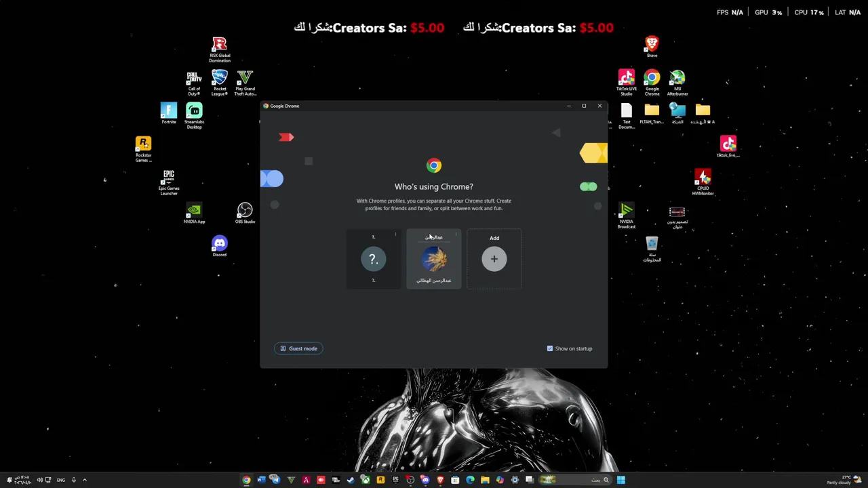
Task: Uncheck the Show on startup checkbox
Action: pos(550,348)
